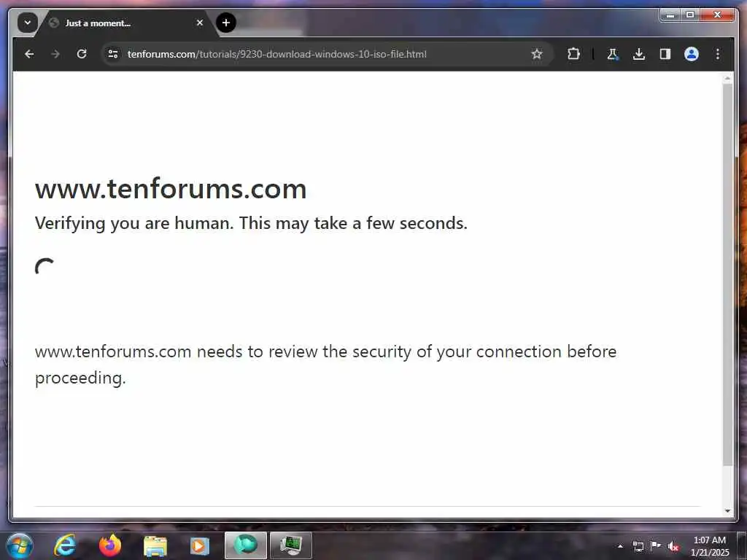The height and width of the screenshot is (560, 747).
Task: Bookmark this page with the star icon
Action: pos(536,54)
